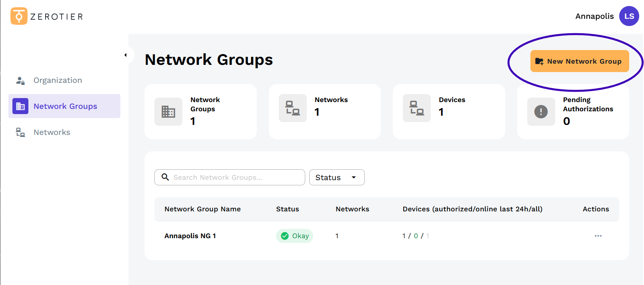Click the Network Groups building icon in sidebar
Screen dimensions: 644x285
coord(20,106)
